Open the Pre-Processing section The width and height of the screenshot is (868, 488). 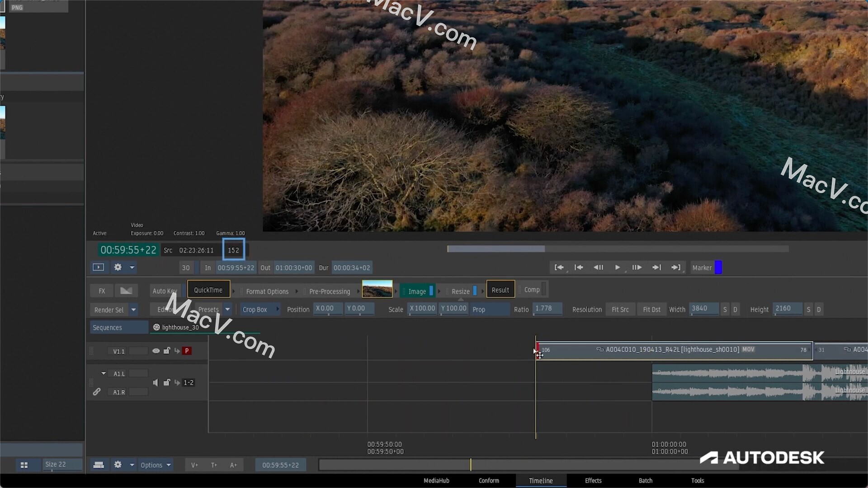[x=330, y=291]
